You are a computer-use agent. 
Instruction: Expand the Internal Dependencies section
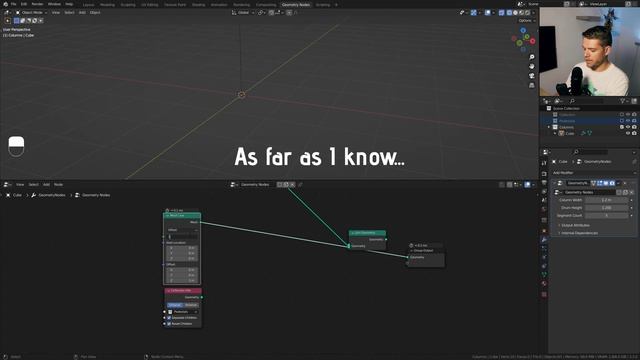pyautogui.click(x=578, y=233)
